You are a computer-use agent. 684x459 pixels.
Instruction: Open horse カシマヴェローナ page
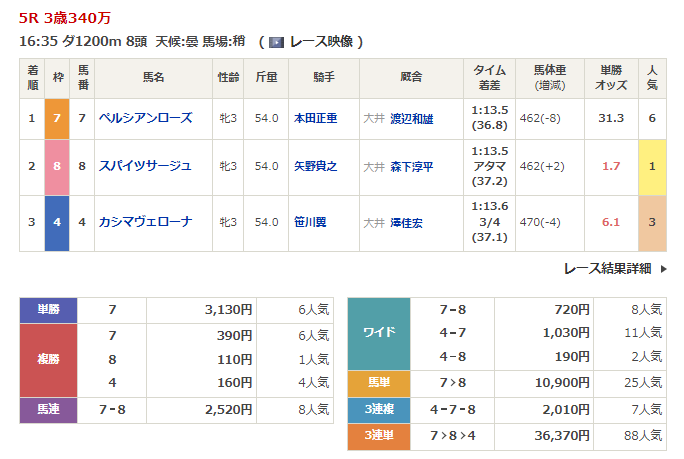(143, 222)
